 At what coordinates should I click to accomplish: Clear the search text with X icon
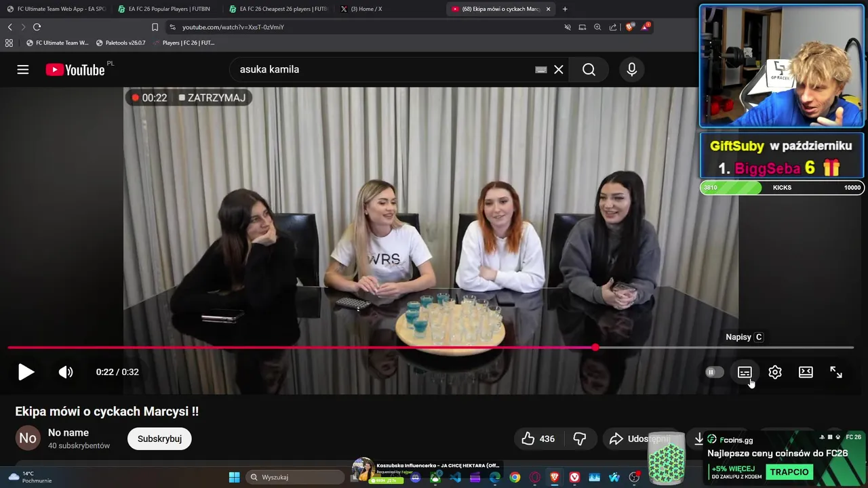click(x=559, y=69)
